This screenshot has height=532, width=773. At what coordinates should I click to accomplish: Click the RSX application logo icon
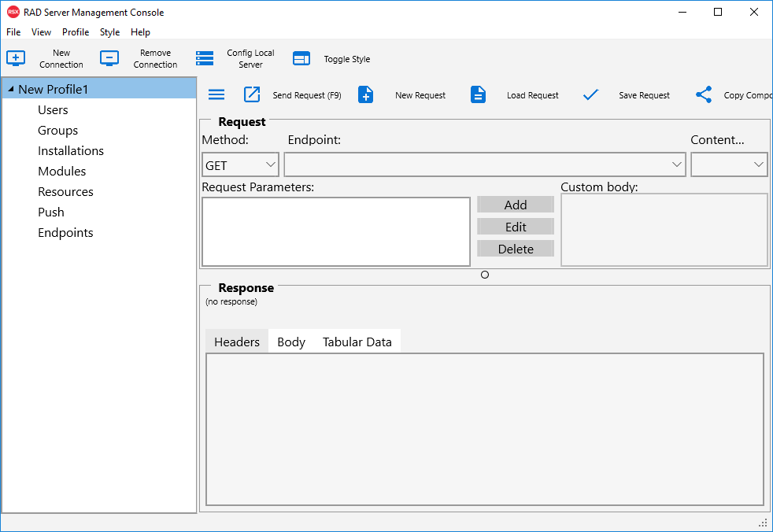click(13, 12)
